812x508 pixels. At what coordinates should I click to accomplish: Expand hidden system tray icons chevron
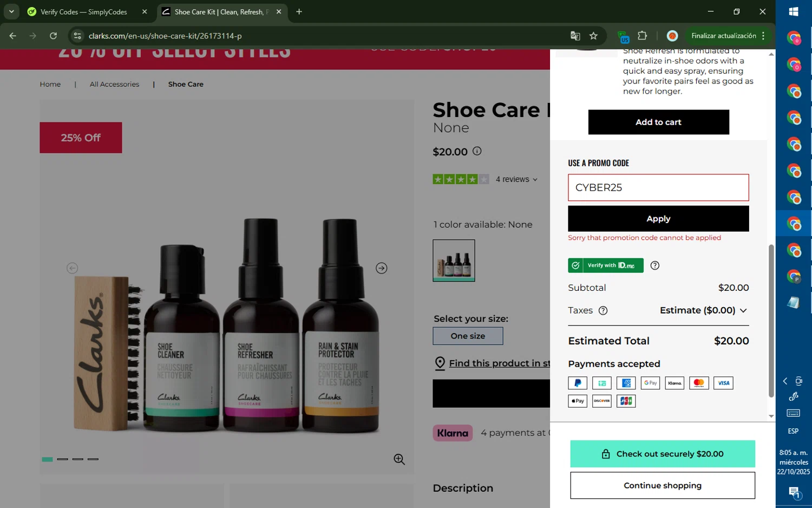coord(785,381)
